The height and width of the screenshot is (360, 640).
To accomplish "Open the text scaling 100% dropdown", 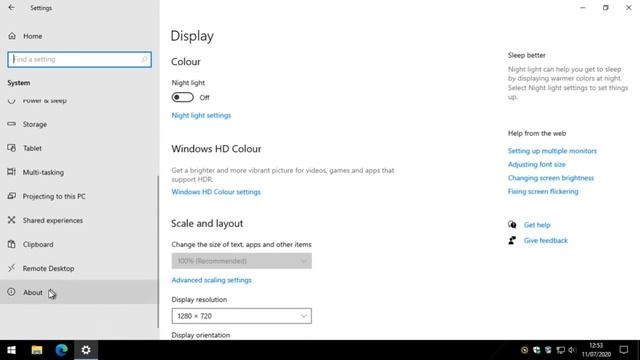I will (x=242, y=261).
